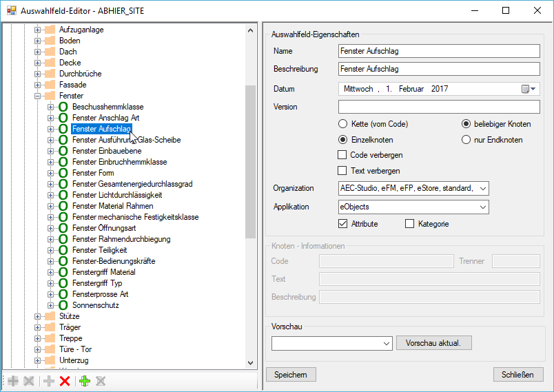Enable Code verbergen checkbox
Screen dimensions: 554x392
click(342, 155)
